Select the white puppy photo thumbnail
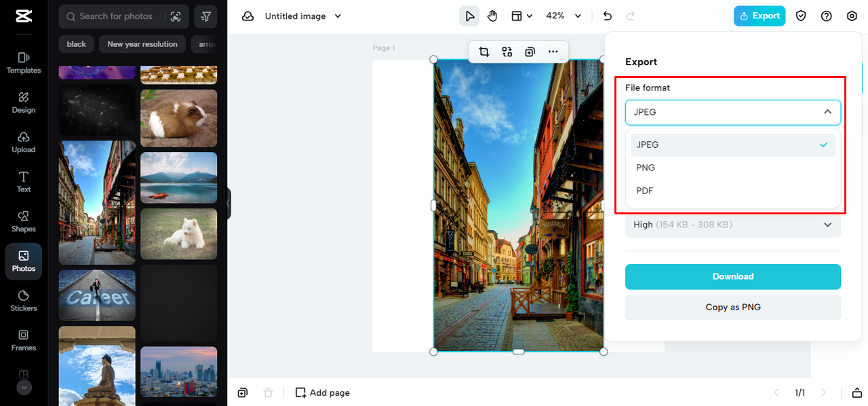Image resolution: width=868 pixels, height=406 pixels. [x=178, y=234]
